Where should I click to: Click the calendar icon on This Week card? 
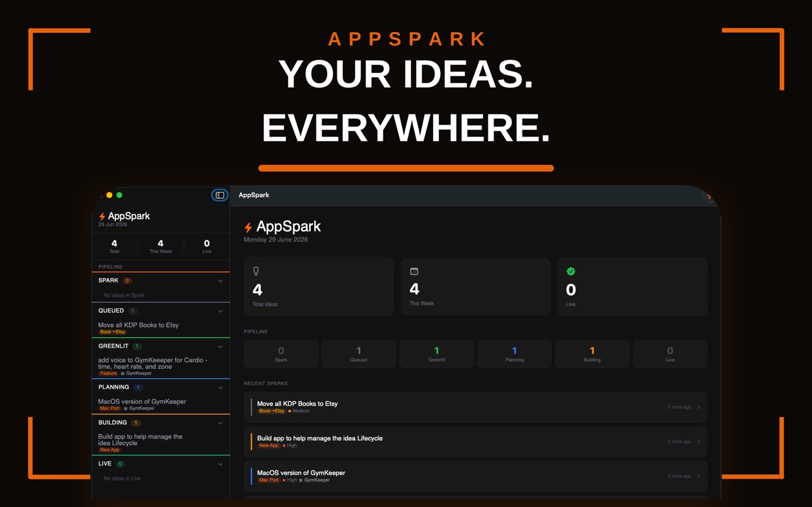tap(414, 271)
